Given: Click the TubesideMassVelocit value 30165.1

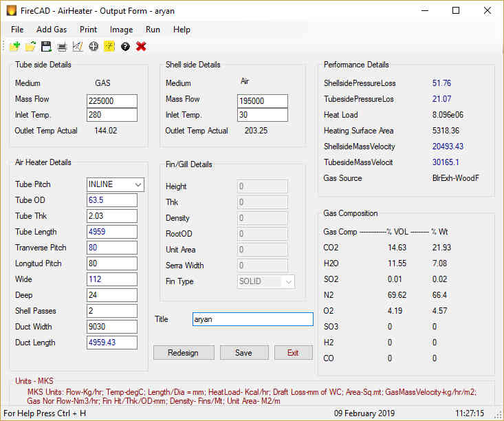Looking at the screenshot, I should 446,162.
